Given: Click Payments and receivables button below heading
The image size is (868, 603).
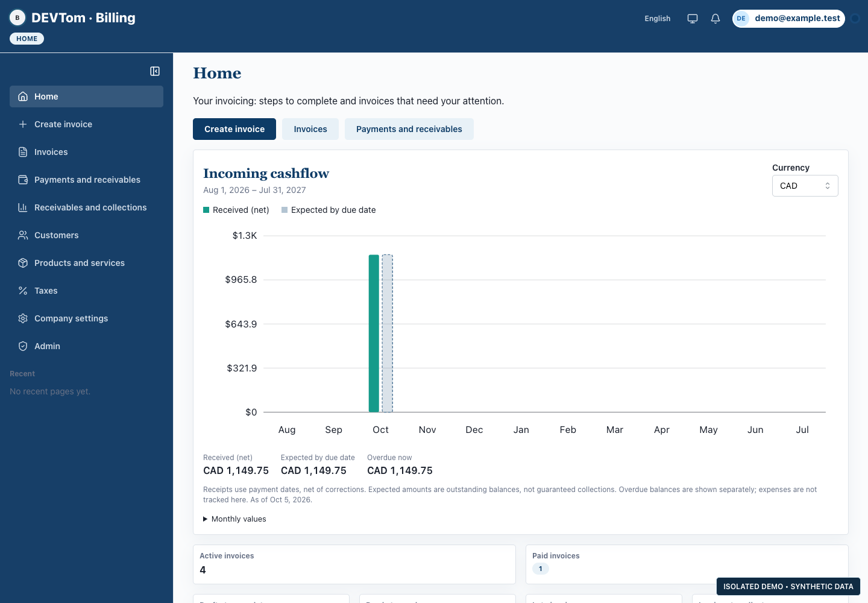Looking at the screenshot, I should [409, 129].
